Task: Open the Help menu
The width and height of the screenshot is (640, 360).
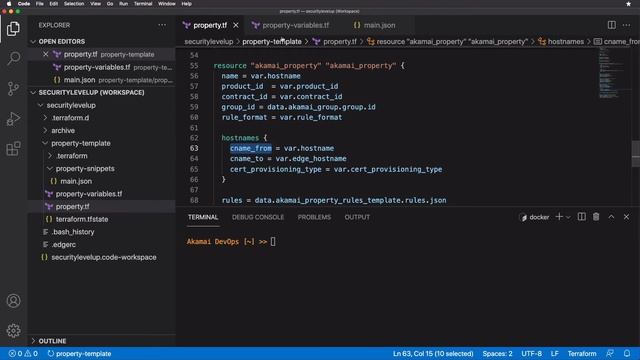Action: coord(187,4)
